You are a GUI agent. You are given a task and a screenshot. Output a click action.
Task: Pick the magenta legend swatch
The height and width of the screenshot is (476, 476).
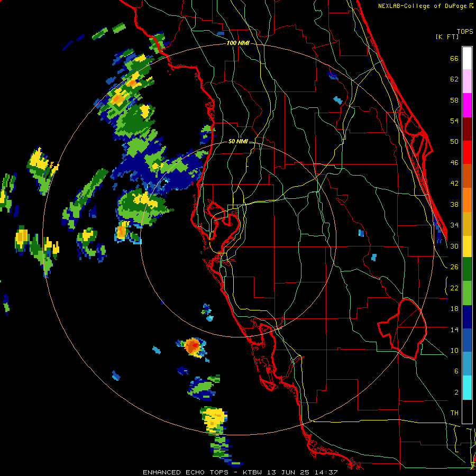click(467, 105)
